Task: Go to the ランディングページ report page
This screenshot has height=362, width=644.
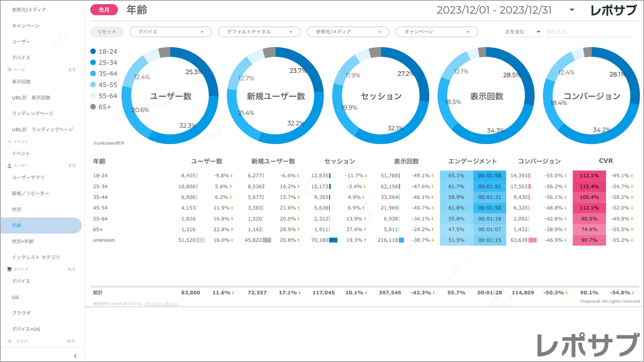Action: coord(33,114)
